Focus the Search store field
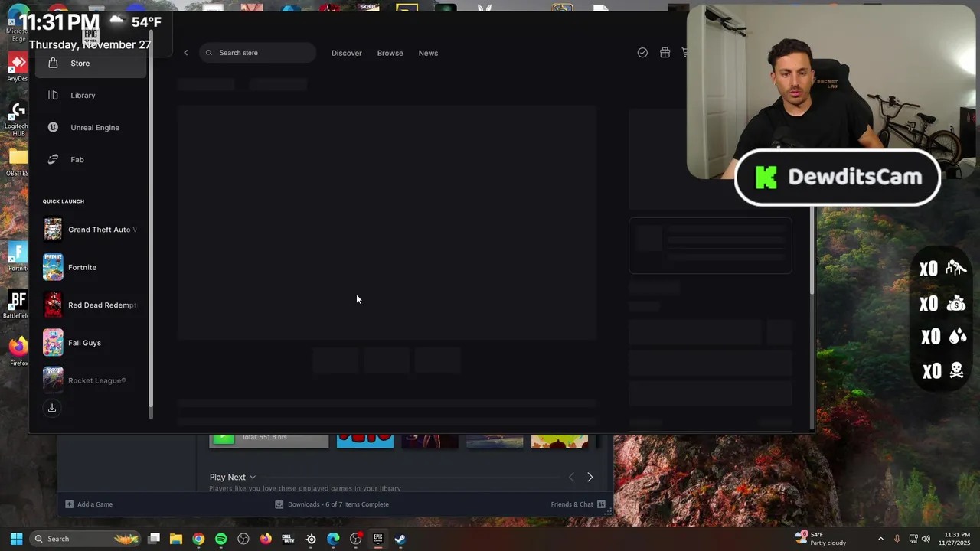Screen dimensions: 980x551 [x=257, y=53]
